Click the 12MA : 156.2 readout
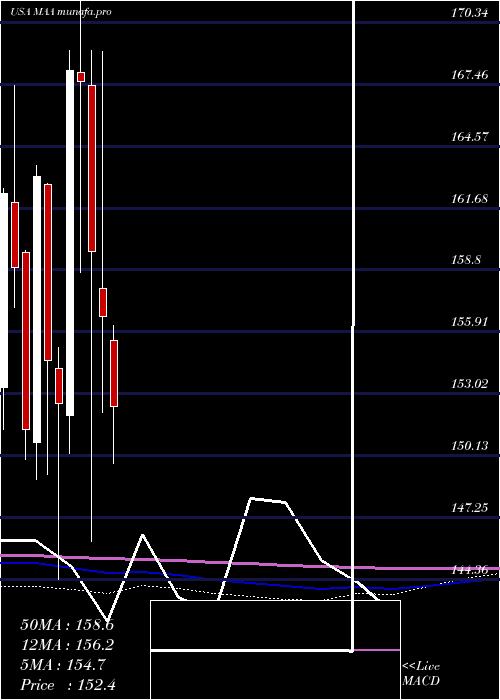 pos(67,645)
